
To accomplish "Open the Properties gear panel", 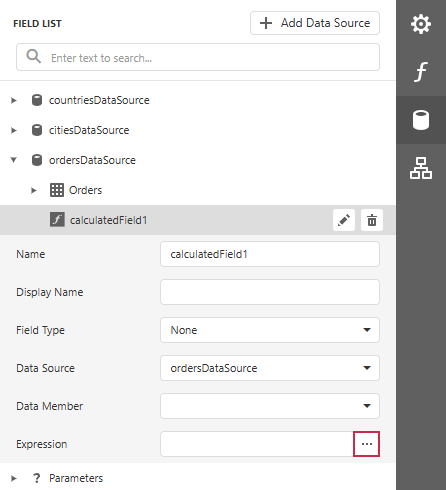I will 421,24.
